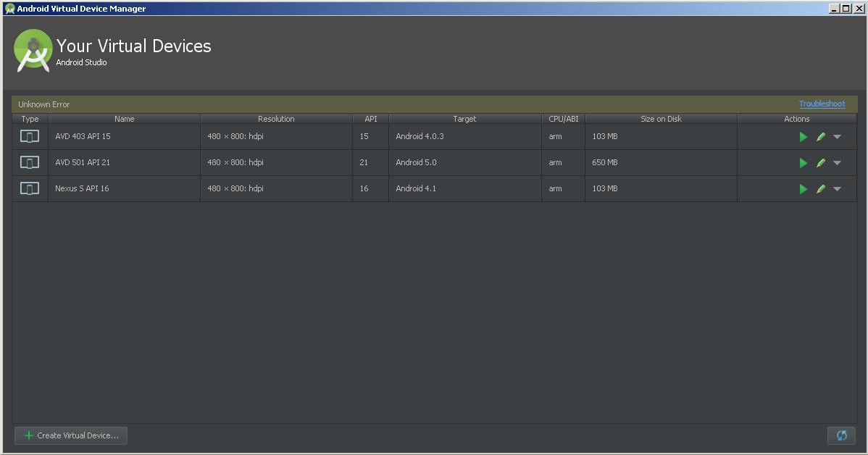Click device type icon for Nexus S API 16
Viewport: 868px width, 455px height.
(x=30, y=188)
